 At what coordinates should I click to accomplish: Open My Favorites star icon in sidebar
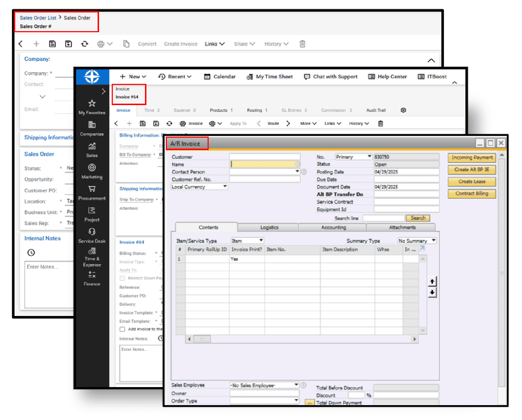(x=92, y=104)
